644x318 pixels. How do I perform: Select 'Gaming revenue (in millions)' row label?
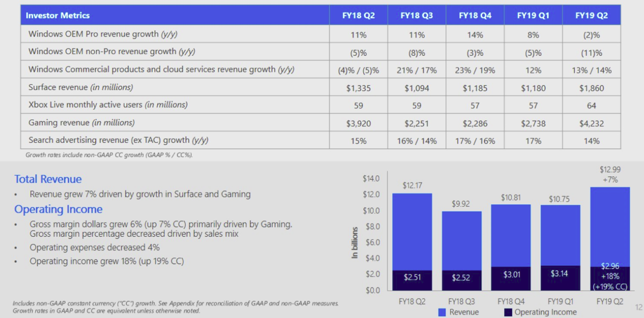click(81, 123)
